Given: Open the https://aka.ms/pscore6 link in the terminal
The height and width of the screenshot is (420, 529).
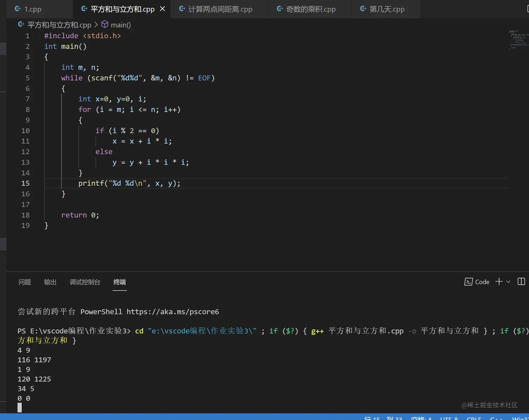Looking at the screenshot, I should click(173, 312).
